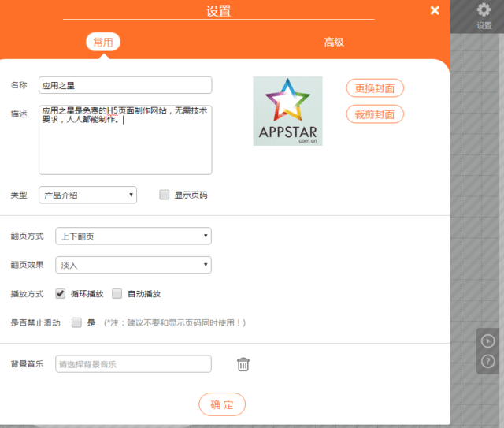
Task: Click the 裁剪封面 button
Action: coord(375,114)
